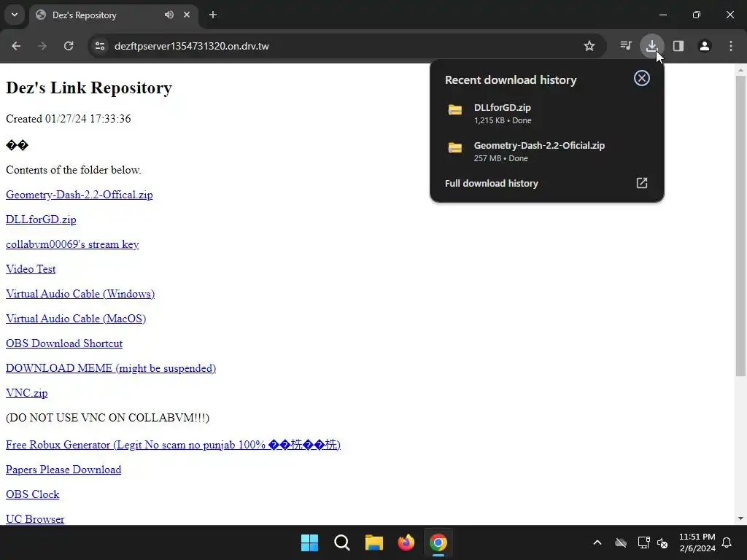747x560 pixels.
Task: Open the OBS Download Shortcut link
Action: (x=64, y=343)
